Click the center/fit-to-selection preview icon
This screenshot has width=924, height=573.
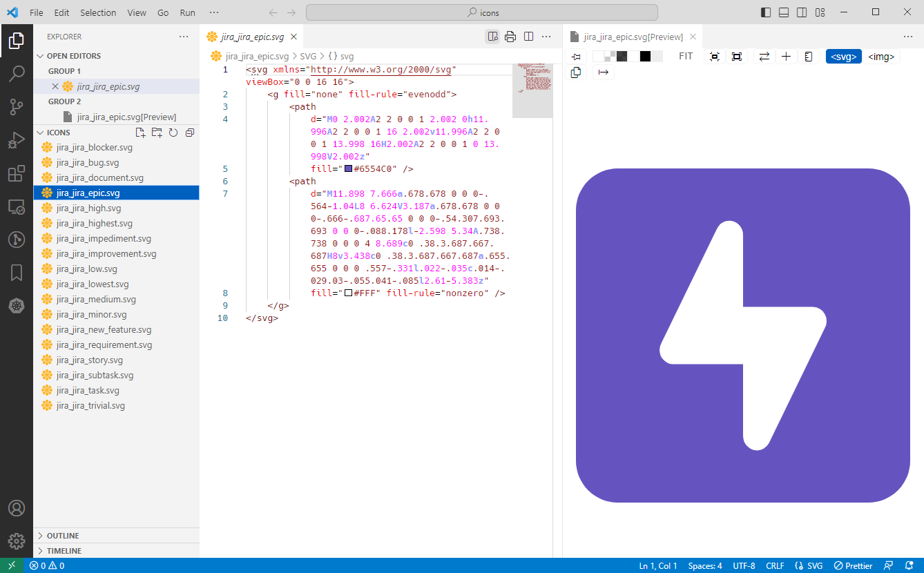(x=715, y=57)
